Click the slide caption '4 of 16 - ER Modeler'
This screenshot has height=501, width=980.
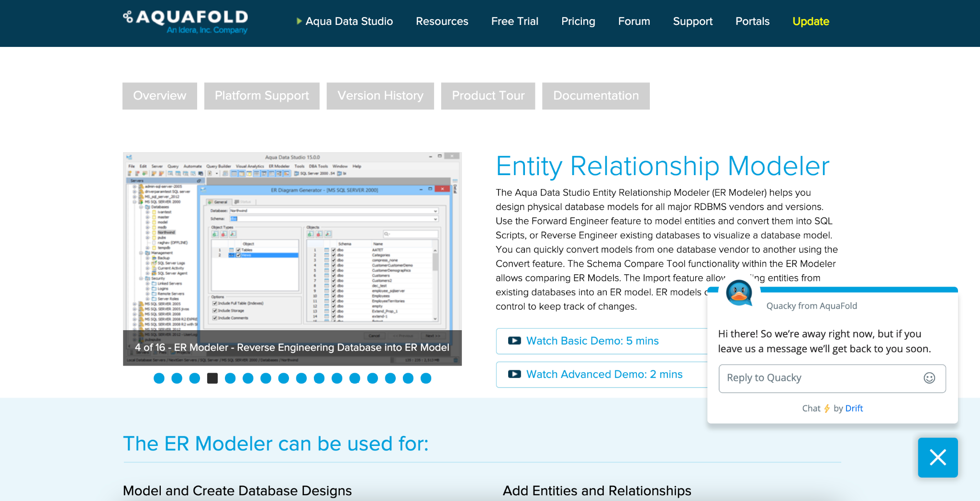pos(292,347)
